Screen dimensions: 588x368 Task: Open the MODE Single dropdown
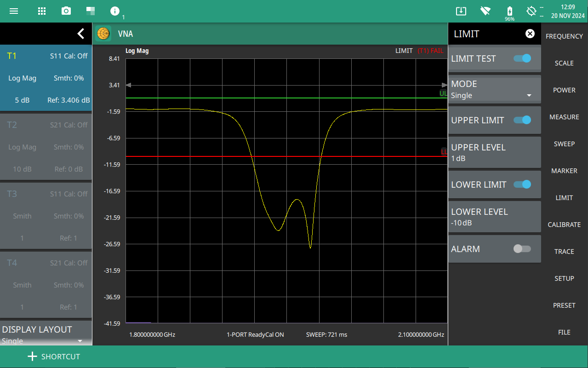point(494,90)
